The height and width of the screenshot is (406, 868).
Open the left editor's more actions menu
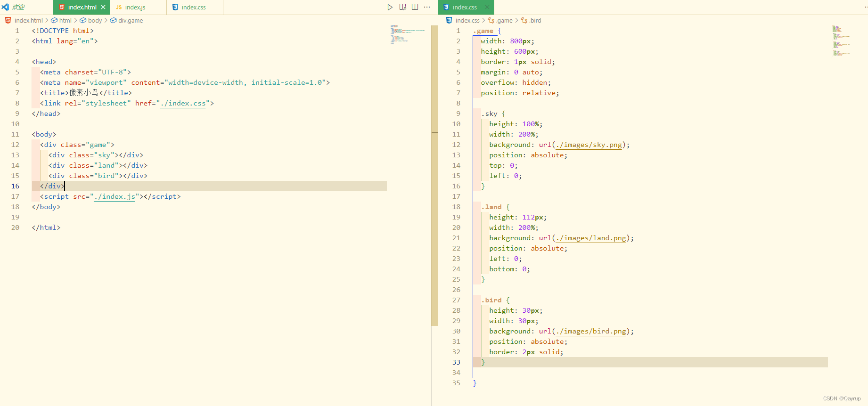[x=427, y=7]
